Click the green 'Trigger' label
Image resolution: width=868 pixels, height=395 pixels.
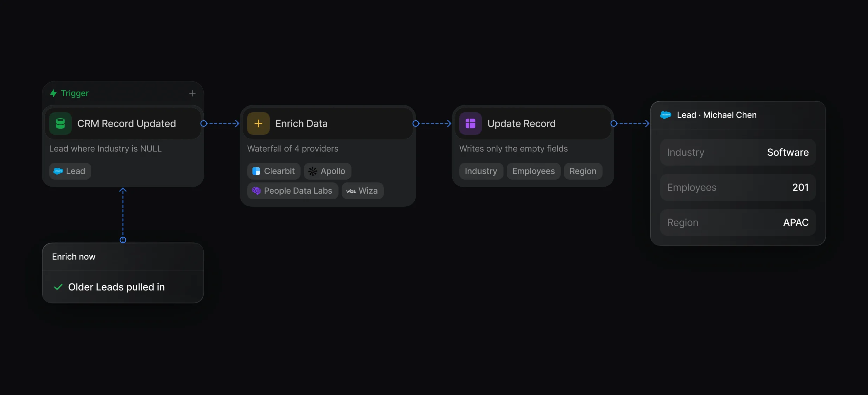click(x=75, y=93)
